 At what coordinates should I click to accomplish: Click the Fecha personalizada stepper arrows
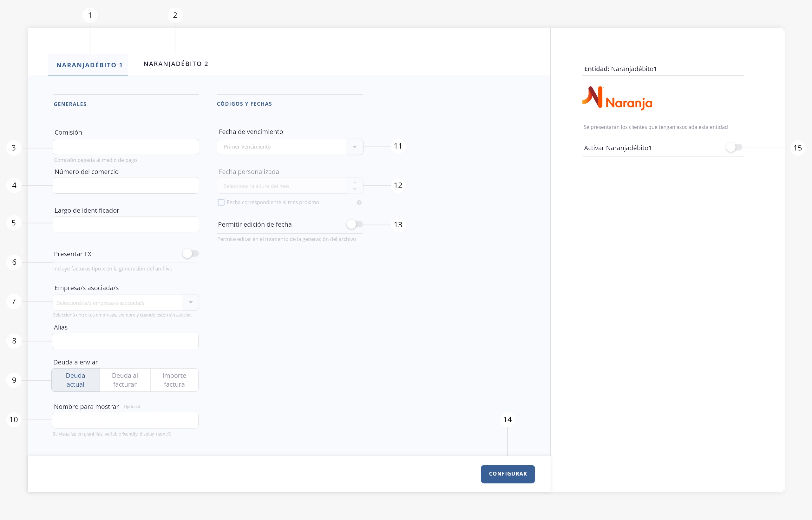[355, 186]
